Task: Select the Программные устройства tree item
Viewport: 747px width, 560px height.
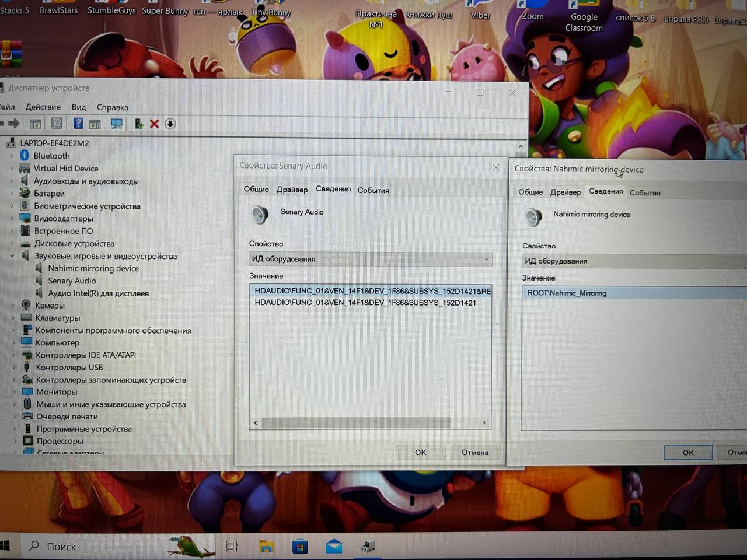Action: (84, 429)
